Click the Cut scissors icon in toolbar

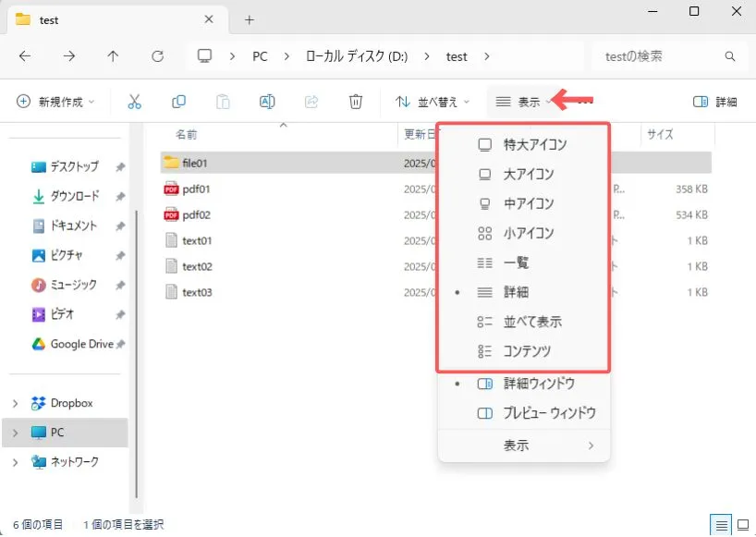point(135,102)
